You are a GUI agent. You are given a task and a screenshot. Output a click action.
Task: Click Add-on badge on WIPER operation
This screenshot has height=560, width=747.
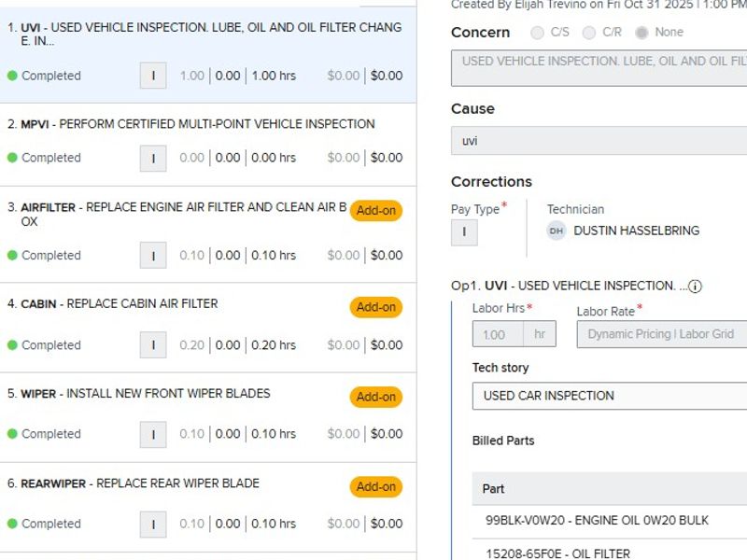(376, 397)
